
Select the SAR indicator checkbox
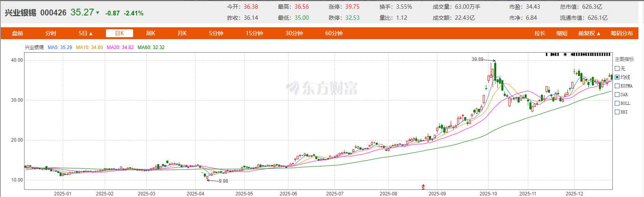617,95
